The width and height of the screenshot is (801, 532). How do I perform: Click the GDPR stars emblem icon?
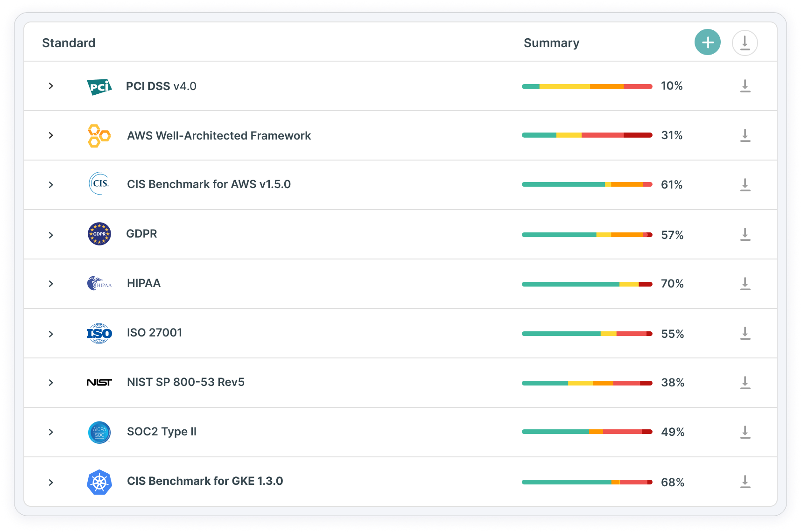tap(99, 234)
